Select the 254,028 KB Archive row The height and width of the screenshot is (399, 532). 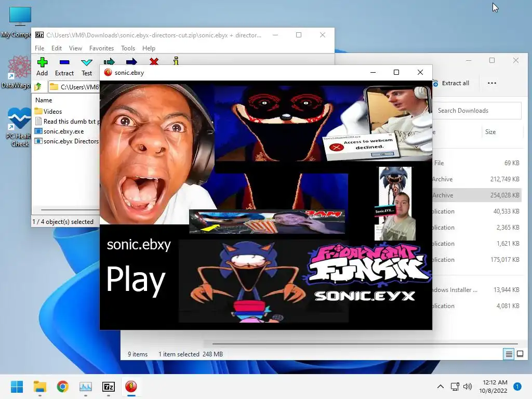point(476,195)
